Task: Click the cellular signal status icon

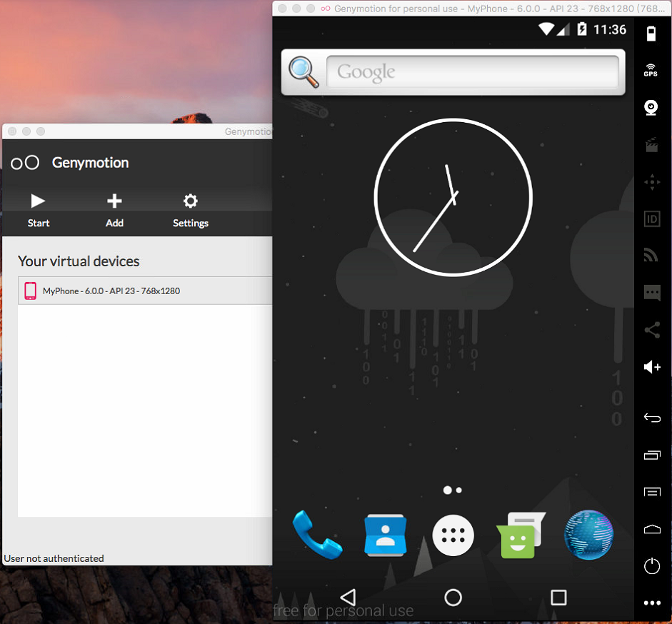Action: pyautogui.click(x=563, y=29)
